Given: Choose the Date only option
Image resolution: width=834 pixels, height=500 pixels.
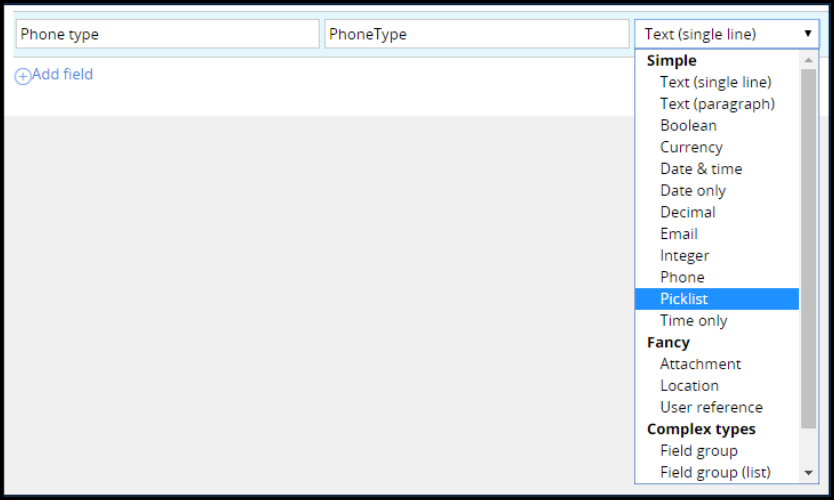Looking at the screenshot, I should tap(693, 191).
